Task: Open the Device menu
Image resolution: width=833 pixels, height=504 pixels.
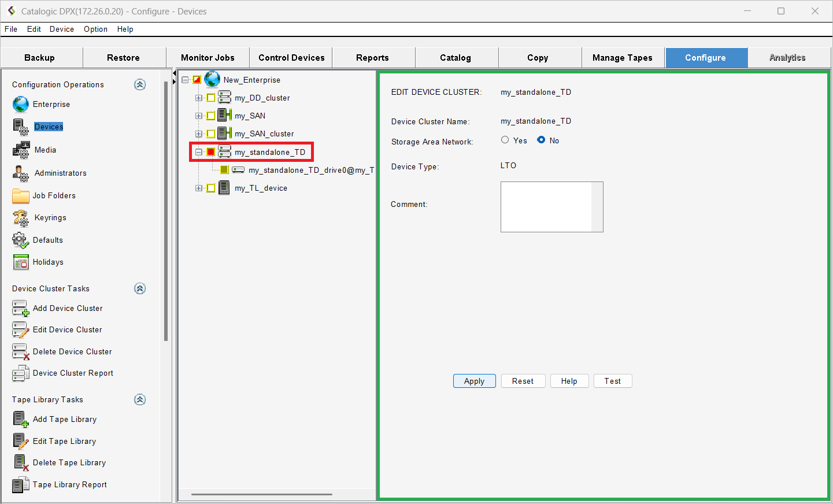Action: coord(61,29)
